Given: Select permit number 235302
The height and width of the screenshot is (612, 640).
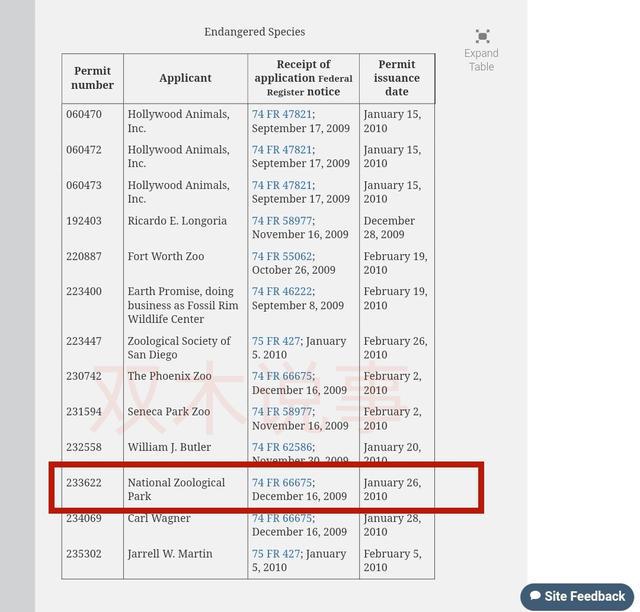Looking at the screenshot, I should 84,554.
